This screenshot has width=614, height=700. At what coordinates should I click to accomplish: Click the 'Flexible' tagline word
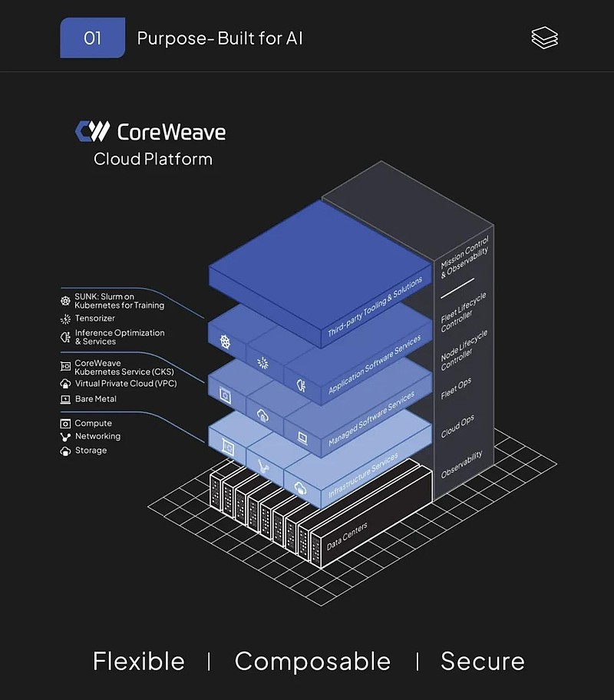click(x=138, y=661)
